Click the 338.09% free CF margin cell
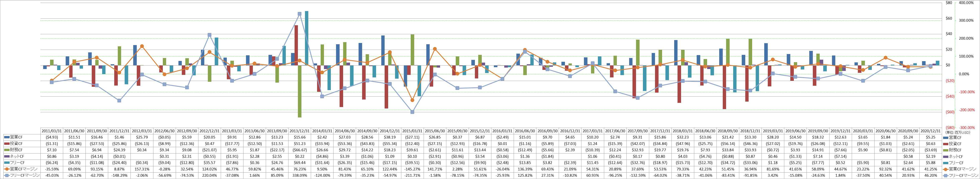This screenshot has width=980, height=179. 300,176
